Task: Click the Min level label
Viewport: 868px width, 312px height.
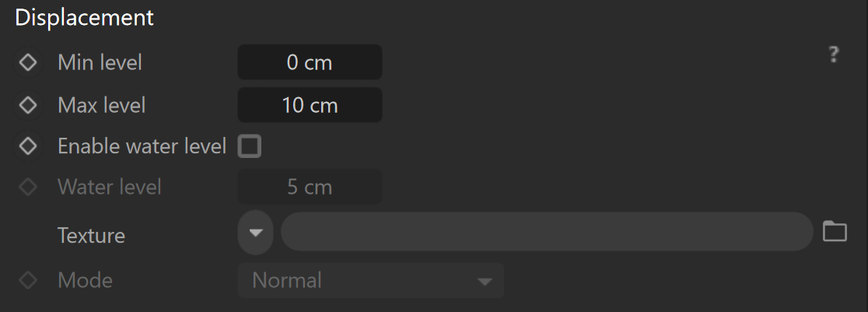Action: pos(100,62)
